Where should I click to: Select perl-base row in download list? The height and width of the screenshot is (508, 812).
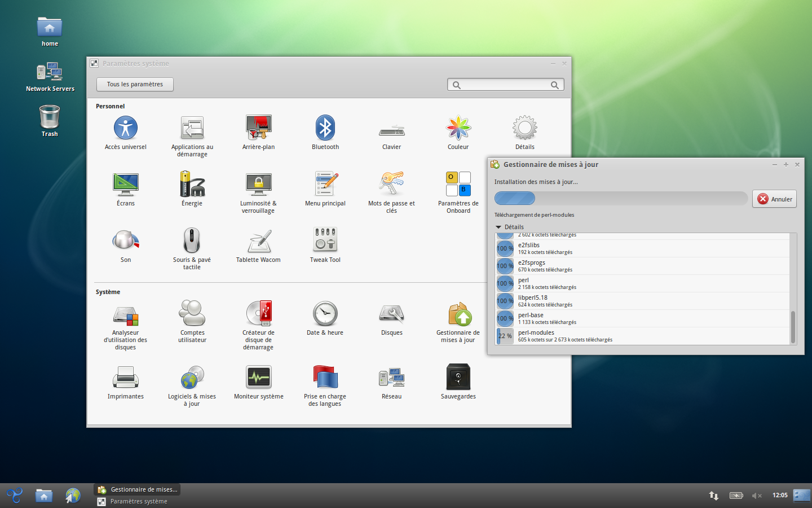point(642,318)
